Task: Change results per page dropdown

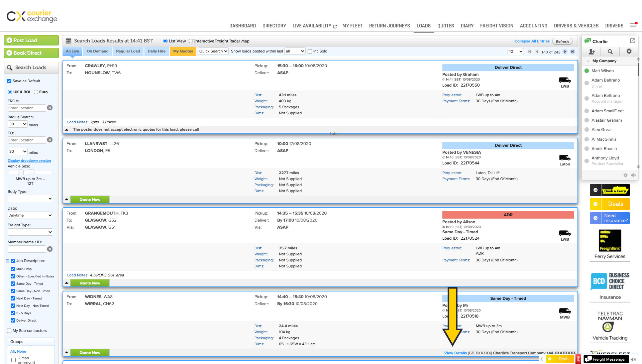Action: click(515, 51)
